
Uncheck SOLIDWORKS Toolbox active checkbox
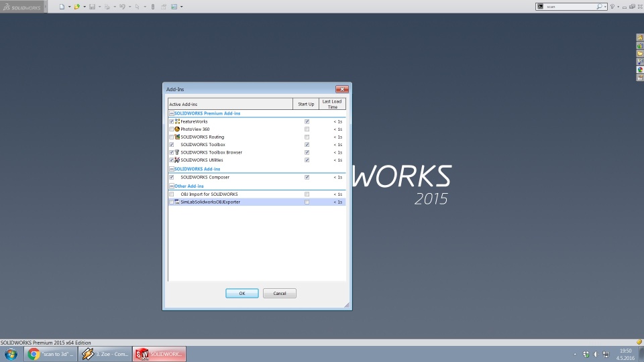171,145
